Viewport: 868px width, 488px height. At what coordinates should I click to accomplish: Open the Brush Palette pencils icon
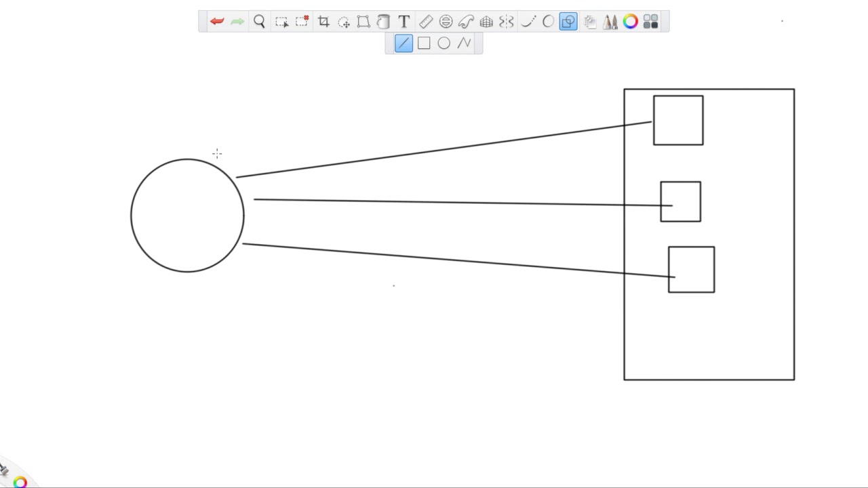tap(610, 22)
